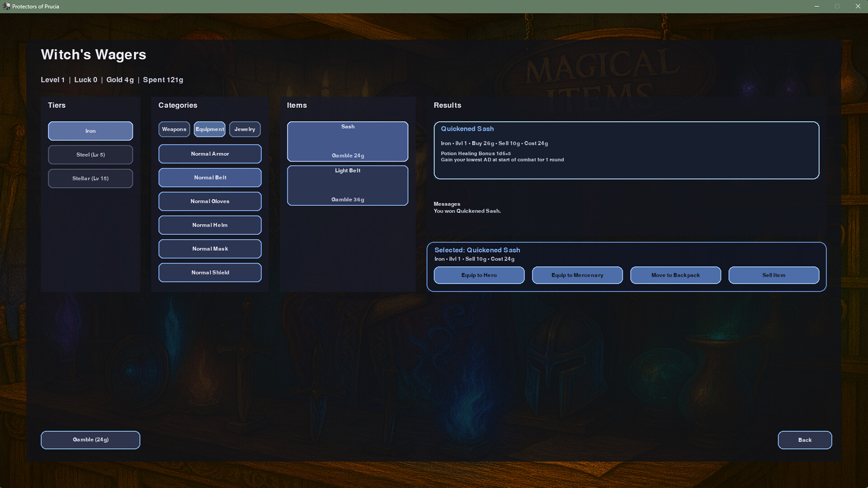The width and height of the screenshot is (868, 488).
Task: Click the Protectors of Prucia title bar icon
Action: pyautogui.click(x=6, y=6)
